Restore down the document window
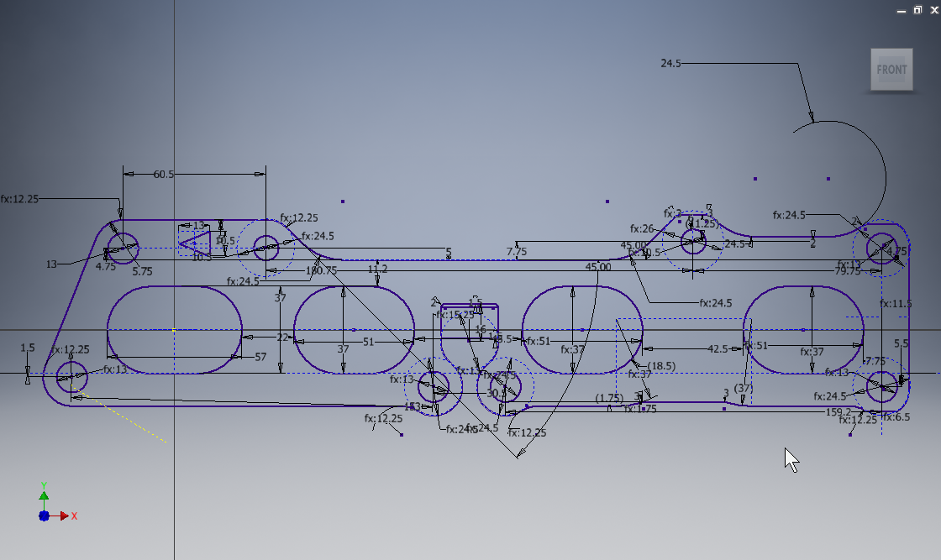This screenshot has width=941, height=560. point(917,10)
